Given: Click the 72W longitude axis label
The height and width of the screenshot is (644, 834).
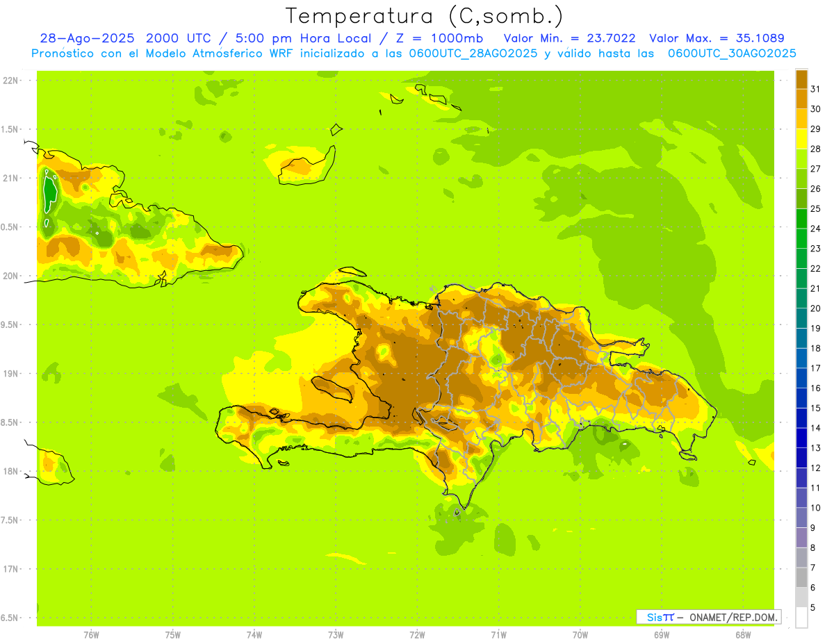Looking at the screenshot, I should [418, 635].
